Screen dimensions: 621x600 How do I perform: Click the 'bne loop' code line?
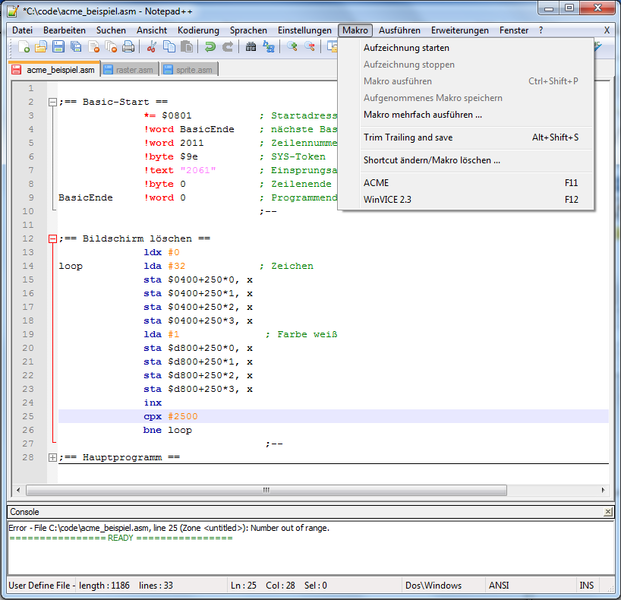[x=168, y=430]
